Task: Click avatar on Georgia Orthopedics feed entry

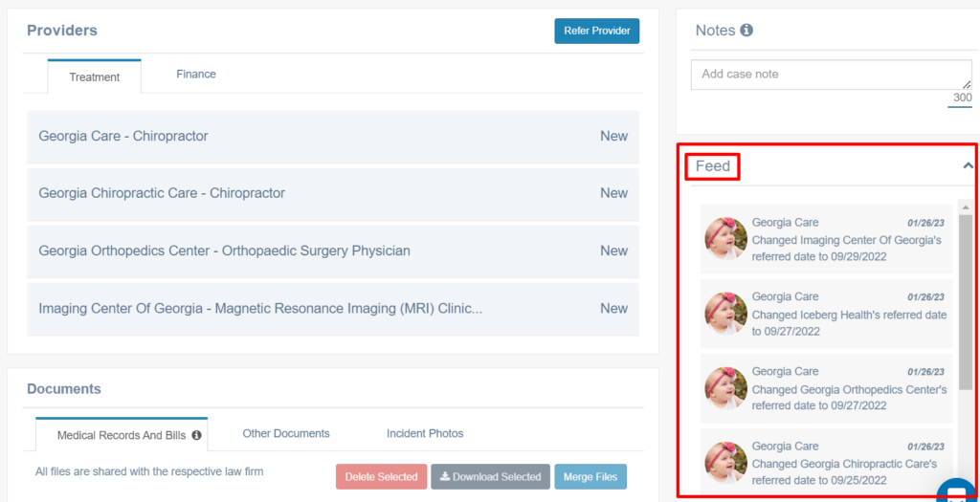Action: tap(726, 388)
